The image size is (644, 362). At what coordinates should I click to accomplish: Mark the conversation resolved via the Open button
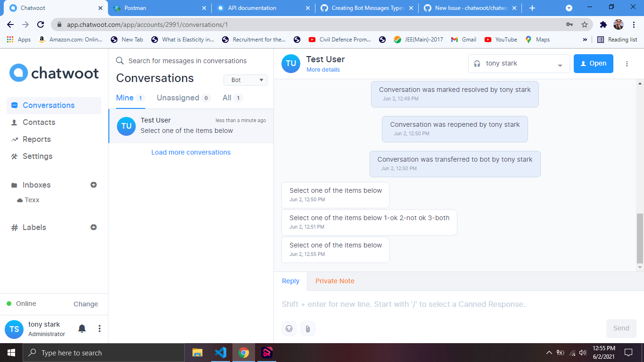[x=593, y=63]
